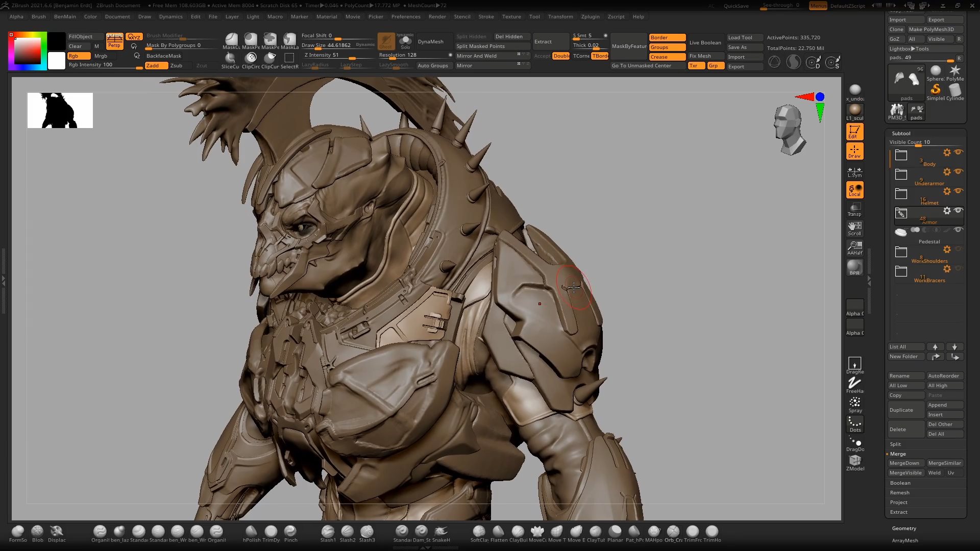Toggle Transp transparency mode

click(x=855, y=209)
